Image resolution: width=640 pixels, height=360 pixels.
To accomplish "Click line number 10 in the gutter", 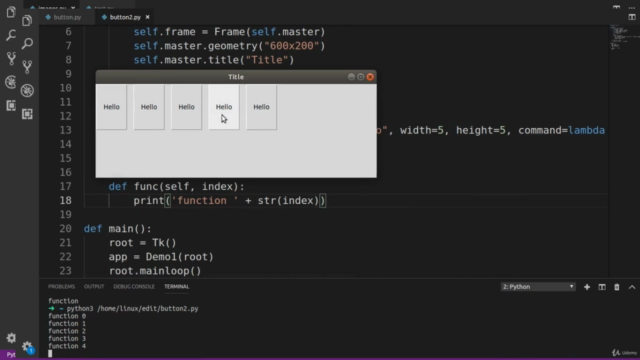I will point(65,88).
